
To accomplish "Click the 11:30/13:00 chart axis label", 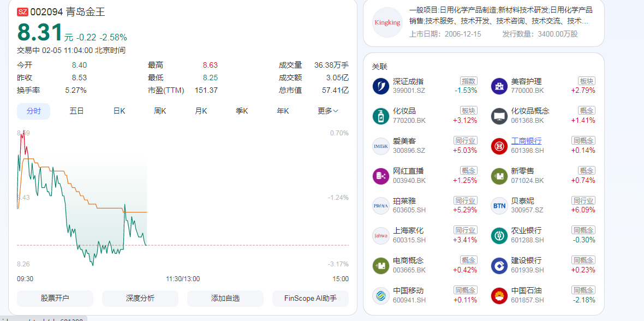I will pyautogui.click(x=183, y=278).
